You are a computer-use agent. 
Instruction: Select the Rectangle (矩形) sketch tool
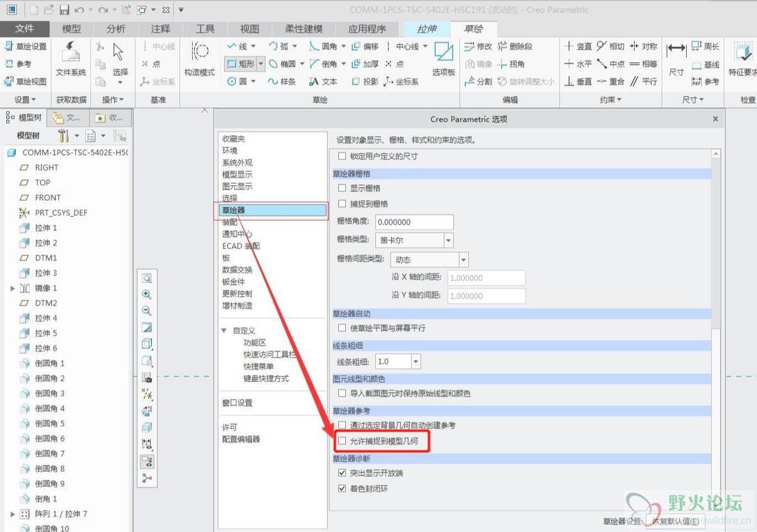[x=240, y=64]
